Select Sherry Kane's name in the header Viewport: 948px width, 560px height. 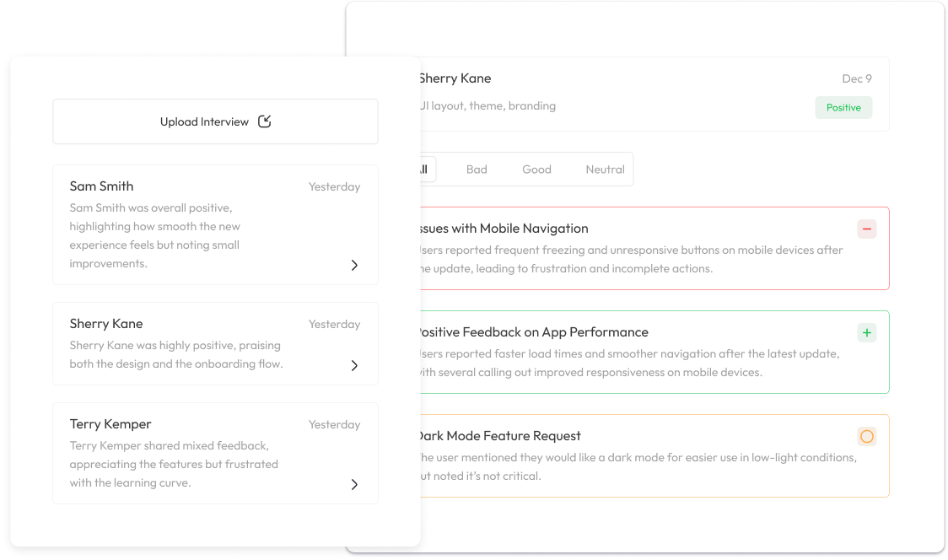[455, 78]
